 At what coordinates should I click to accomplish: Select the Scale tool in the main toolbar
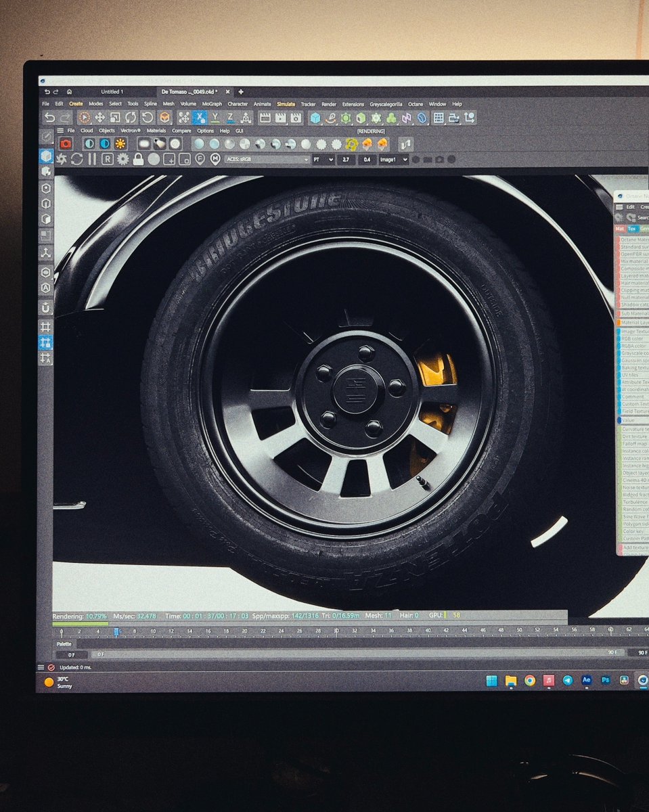(115, 117)
